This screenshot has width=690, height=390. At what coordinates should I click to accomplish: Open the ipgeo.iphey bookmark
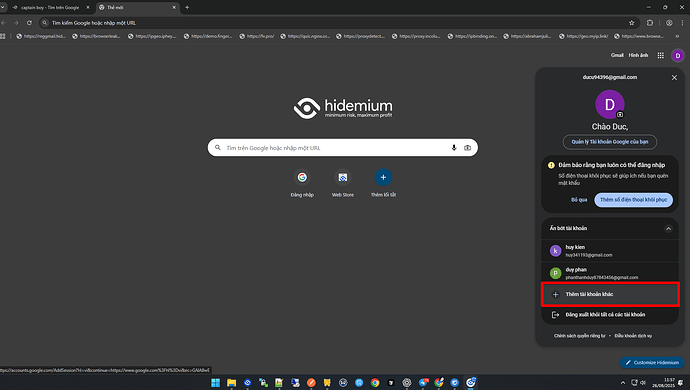point(152,36)
